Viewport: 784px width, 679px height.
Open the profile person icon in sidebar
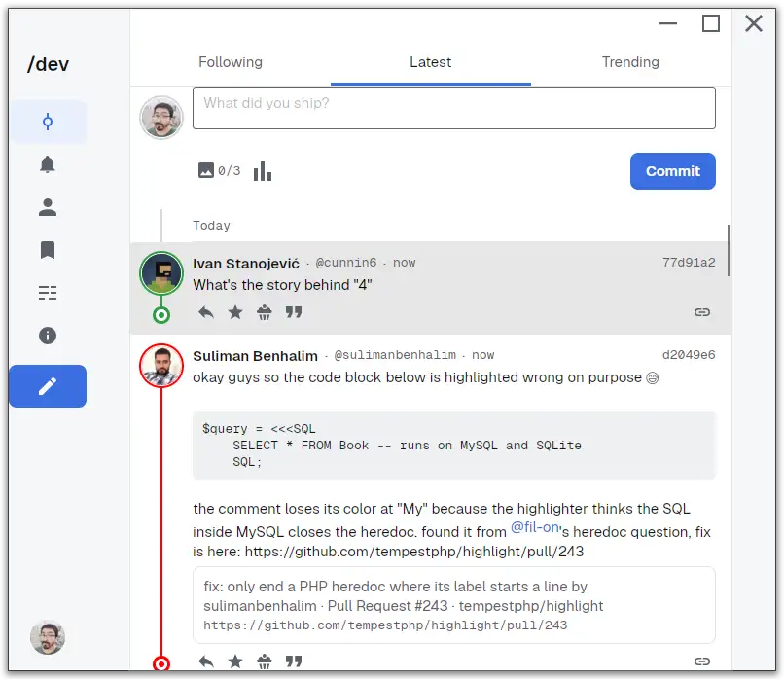(48, 207)
